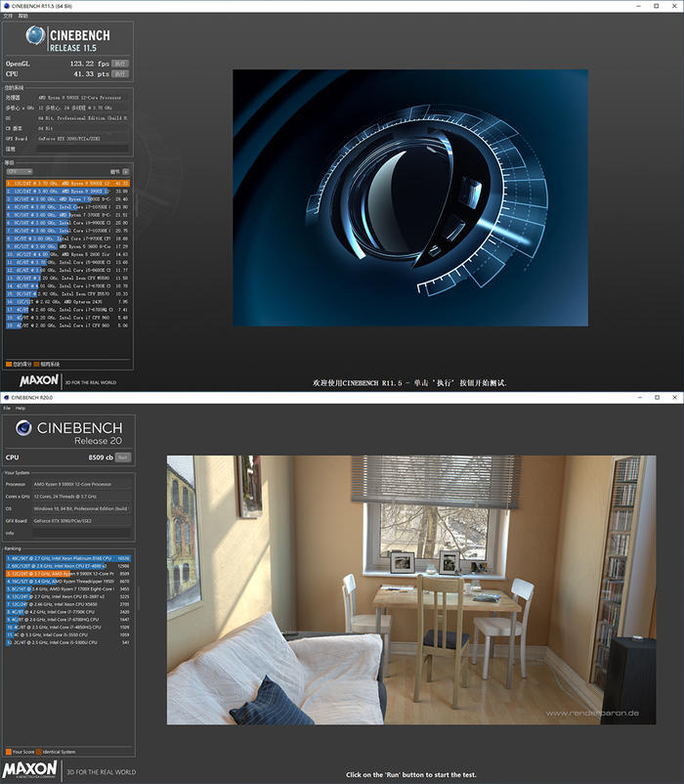Run the OpenGL test in Cinebench R11.5

pos(120,64)
